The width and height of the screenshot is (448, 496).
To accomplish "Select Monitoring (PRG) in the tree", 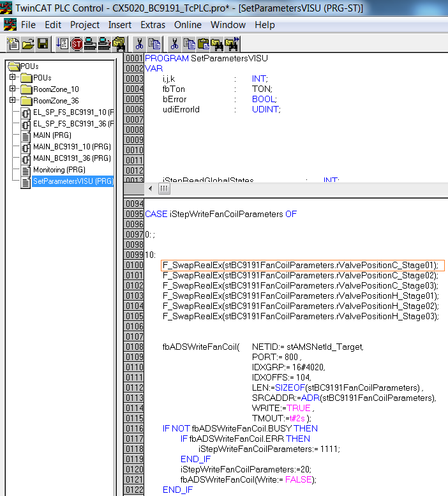I will [x=58, y=170].
